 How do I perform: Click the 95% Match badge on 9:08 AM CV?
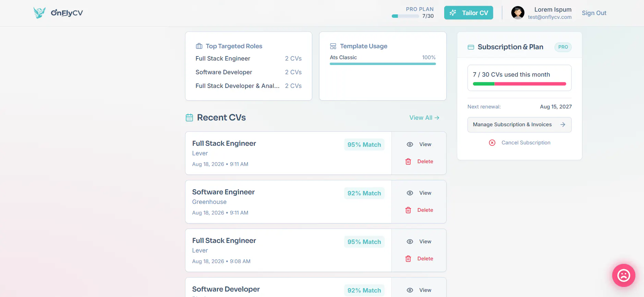coord(364,242)
